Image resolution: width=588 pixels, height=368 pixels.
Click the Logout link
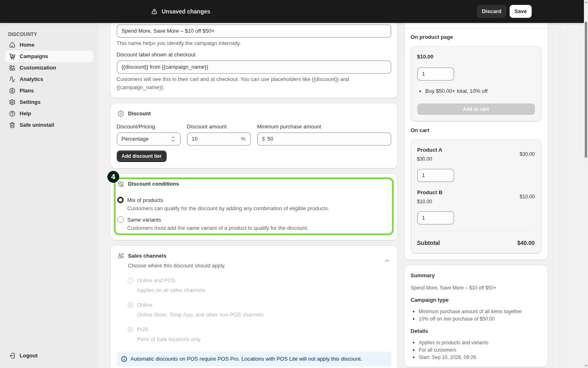pos(29,356)
